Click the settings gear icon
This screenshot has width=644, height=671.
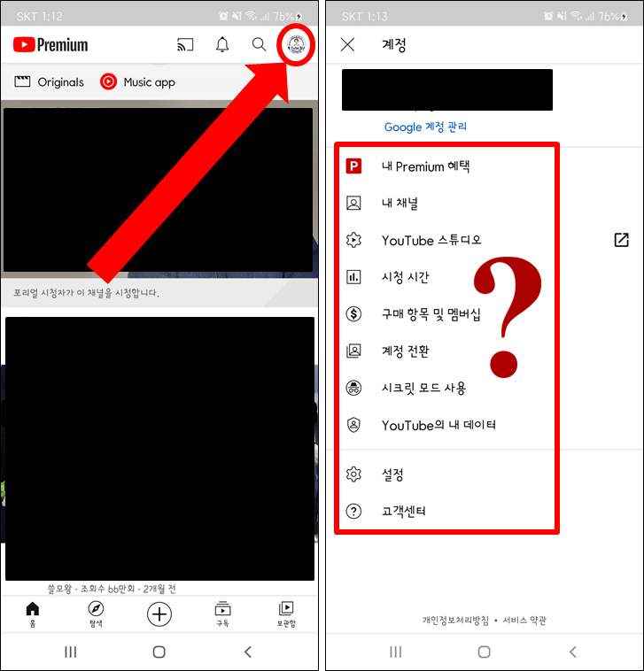pos(353,474)
